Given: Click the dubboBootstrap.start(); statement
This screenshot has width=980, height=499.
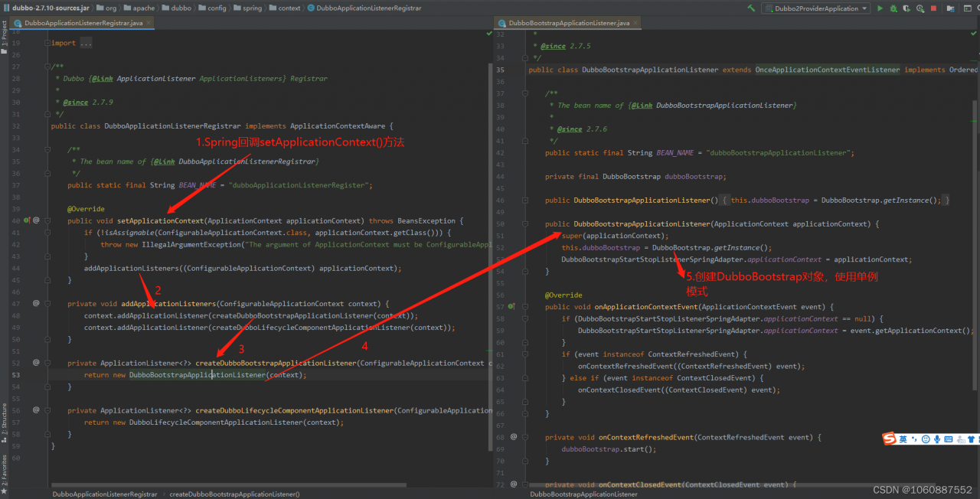Looking at the screenshot, I should coord(609,449).
